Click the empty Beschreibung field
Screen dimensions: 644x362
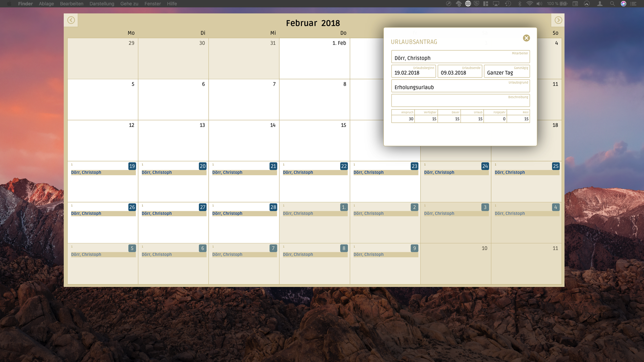460,101
